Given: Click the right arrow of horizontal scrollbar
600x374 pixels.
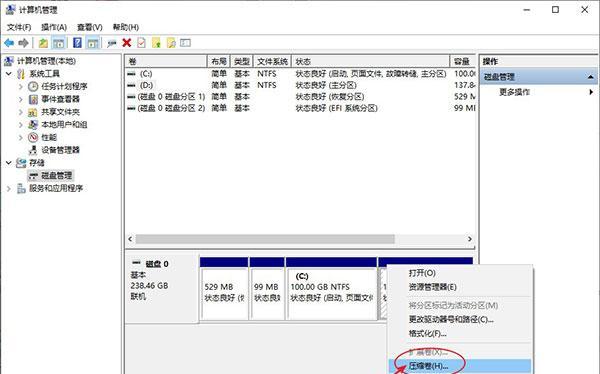Looking at the screenshot, I should [x=470, y=239].
